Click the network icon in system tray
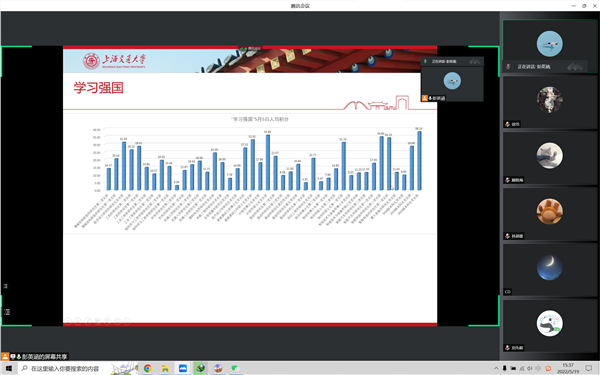The height and width of the screenshot is (375, 600). (521, 368)
